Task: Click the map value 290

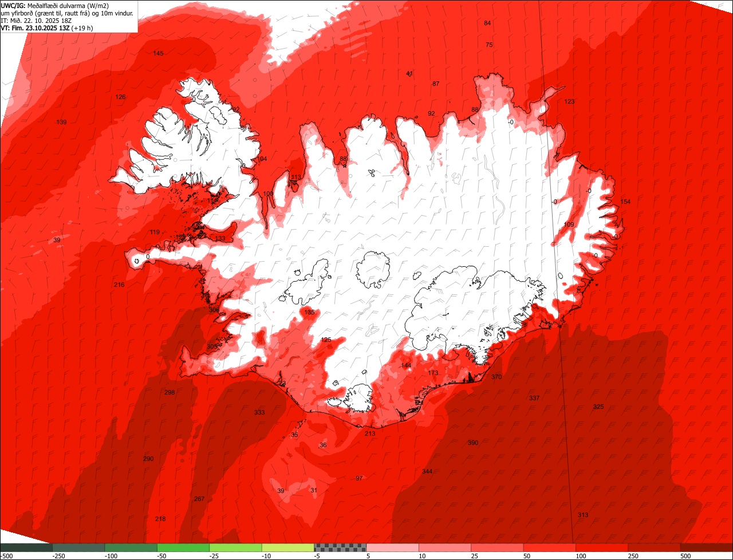Action: click(x=148, y=459)
